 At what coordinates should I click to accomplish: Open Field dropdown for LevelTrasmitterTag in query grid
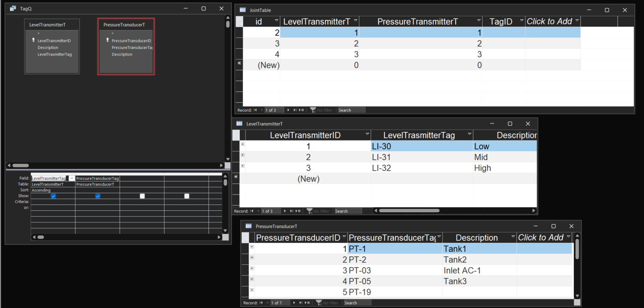coord(72,178)
